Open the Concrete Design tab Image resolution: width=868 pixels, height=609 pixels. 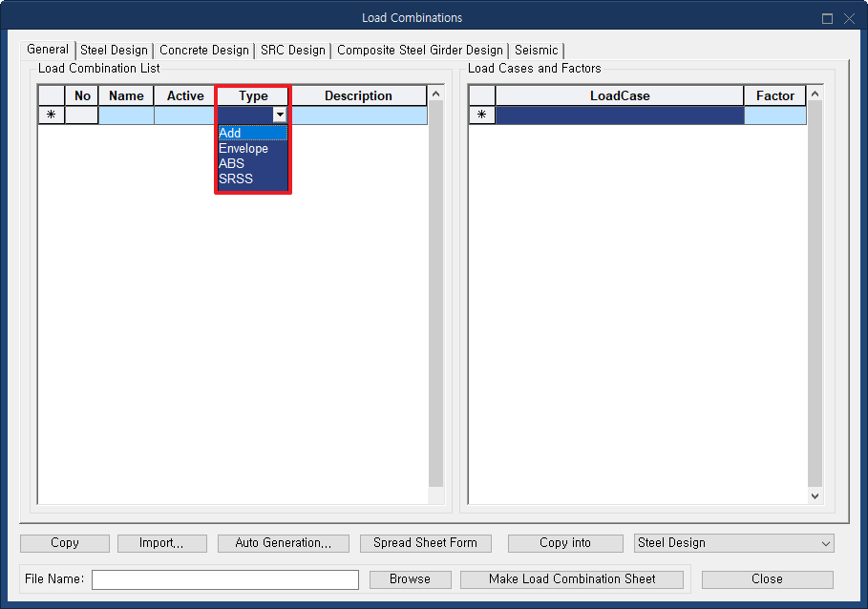click(x=204, y=50)
